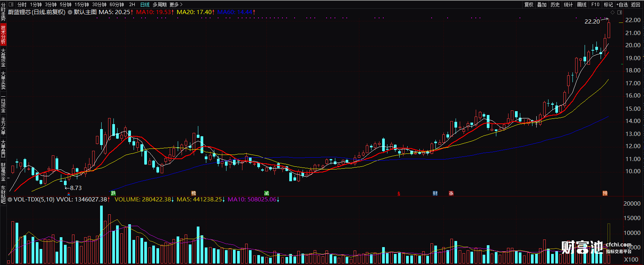This screenshot has height=265, width=644.
Task: Switch to 3分钟 period
Action: [x=51, y=5]
